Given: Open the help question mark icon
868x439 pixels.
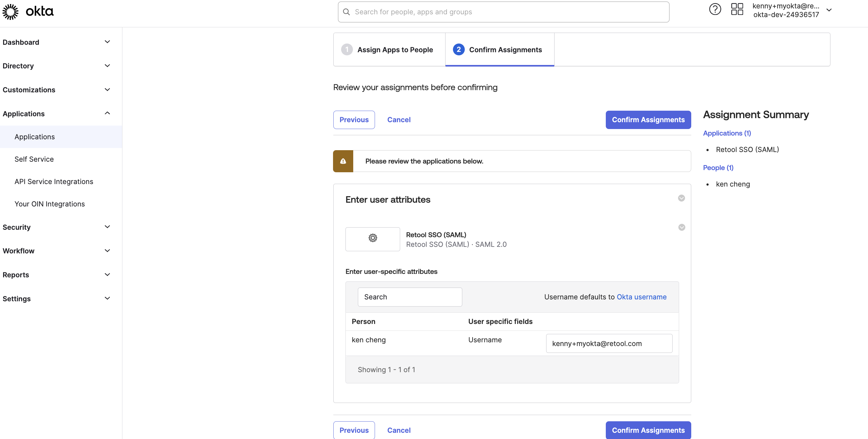Looking at the screenshot, I should click(715, 9).
